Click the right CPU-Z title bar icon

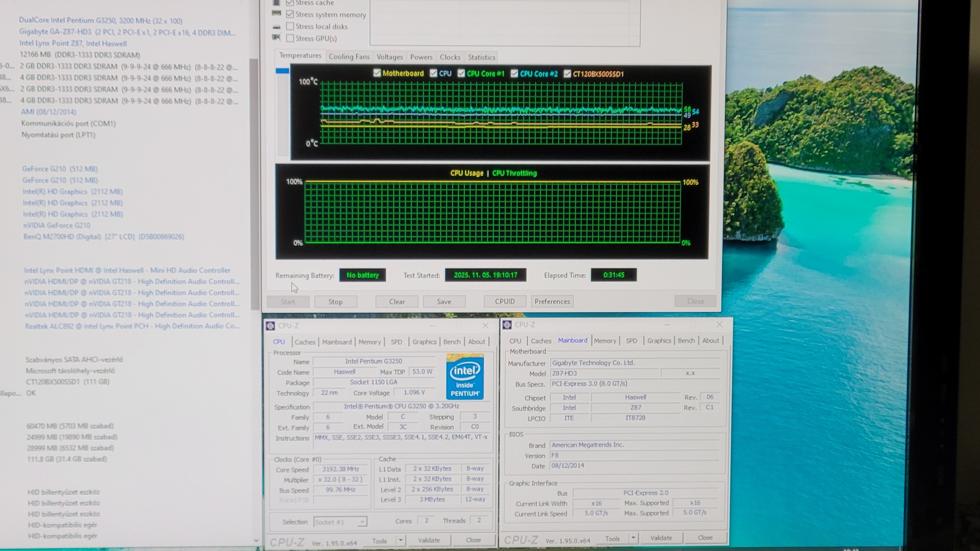click(x=506, y=325)
